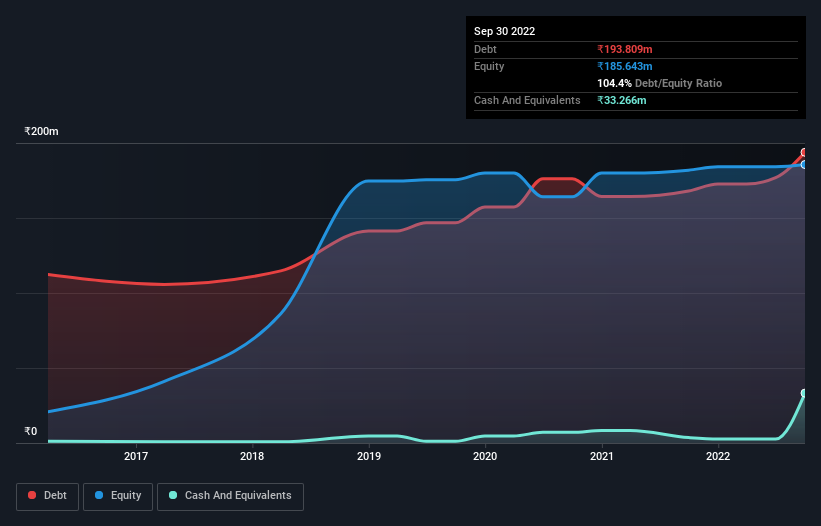
Task: Click the Sep 30 2022 tooltip date
Action: [x=504, y=31]
